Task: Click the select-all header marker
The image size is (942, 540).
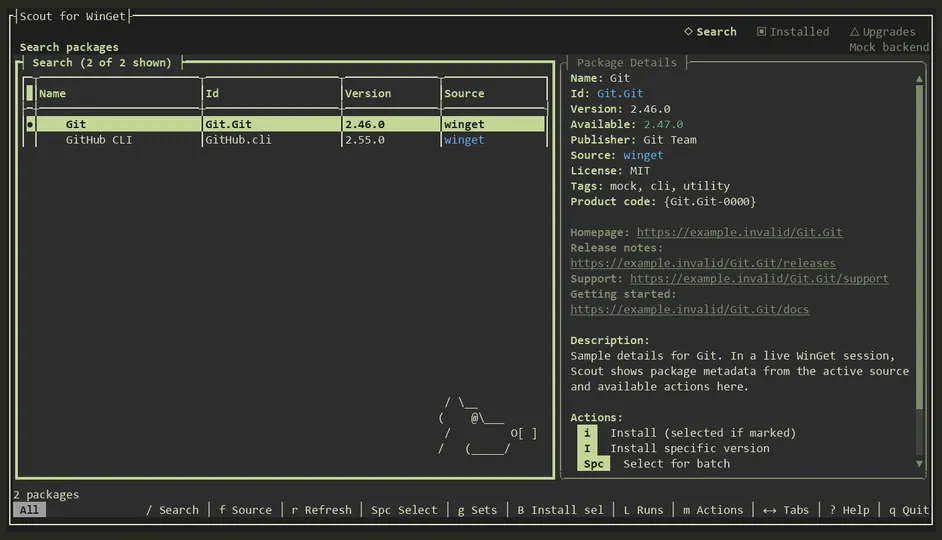Action: click(29, 93)
